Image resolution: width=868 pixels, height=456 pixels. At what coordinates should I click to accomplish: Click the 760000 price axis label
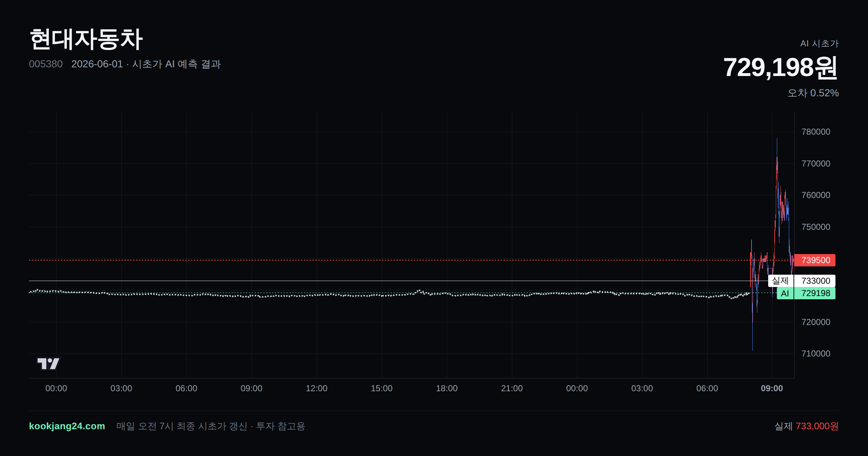click(816, 195)
